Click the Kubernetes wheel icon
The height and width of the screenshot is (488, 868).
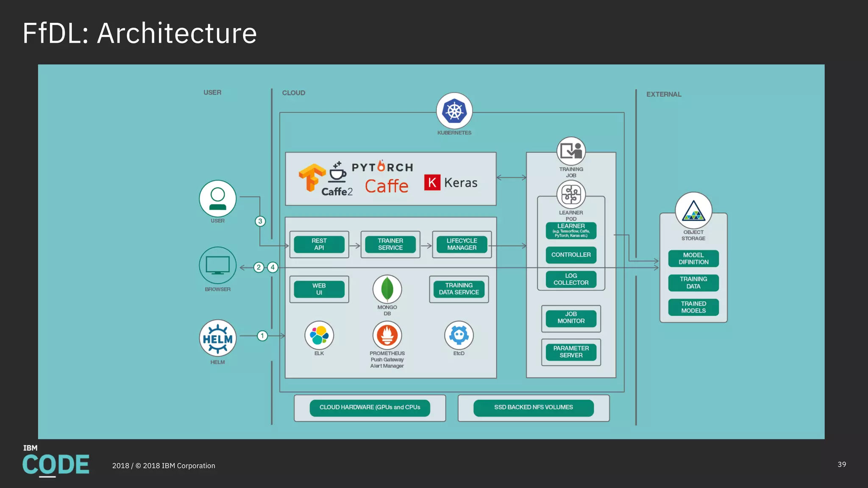tap(454, 111)
